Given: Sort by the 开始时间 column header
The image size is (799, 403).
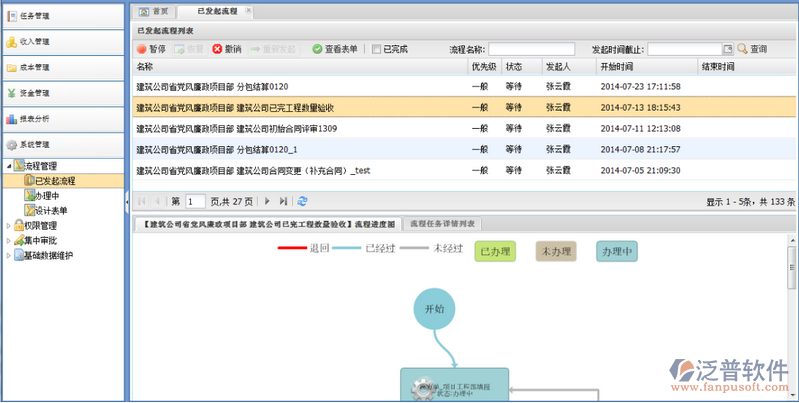Looking at the screenshot, I should click(x=647, y=67).
